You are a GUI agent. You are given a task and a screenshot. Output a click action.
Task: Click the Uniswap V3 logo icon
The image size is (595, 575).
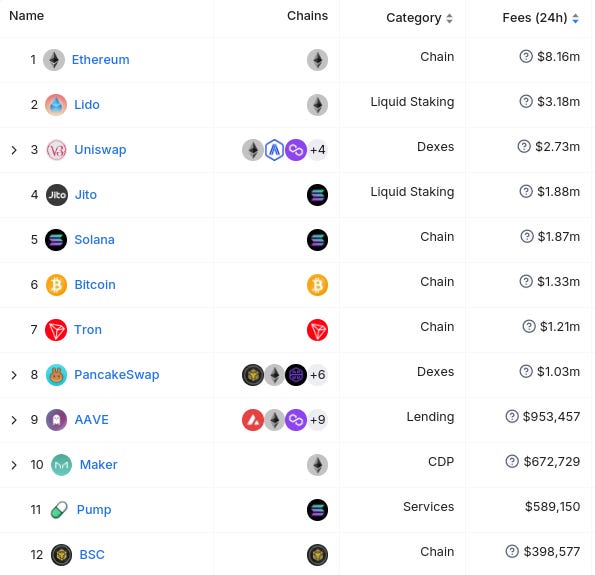56,150
